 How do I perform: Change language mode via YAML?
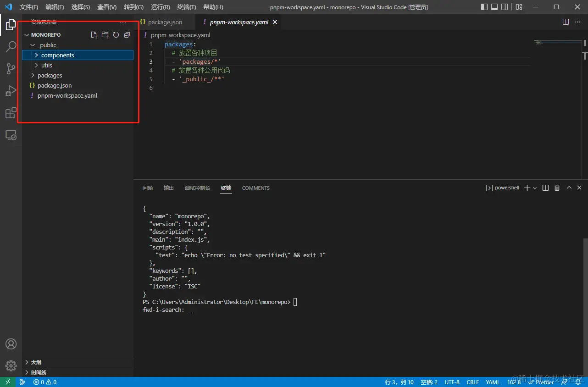coord(493,382)
